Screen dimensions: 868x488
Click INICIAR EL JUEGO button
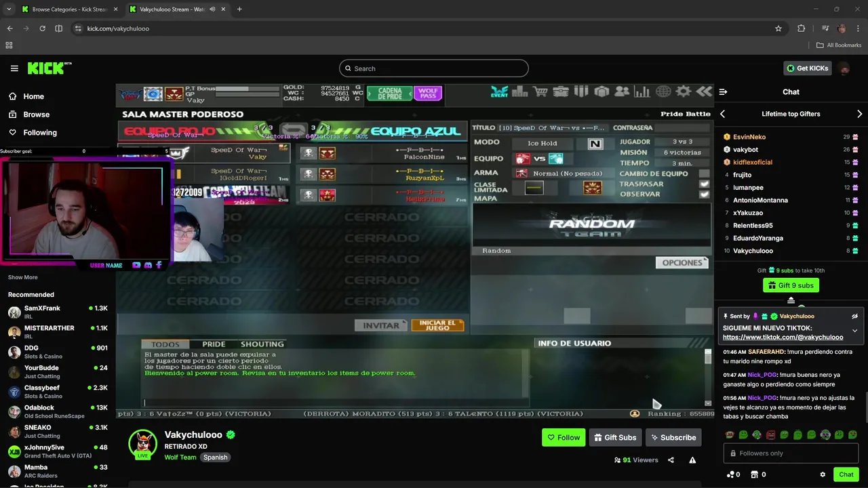[x=437, y=325]
